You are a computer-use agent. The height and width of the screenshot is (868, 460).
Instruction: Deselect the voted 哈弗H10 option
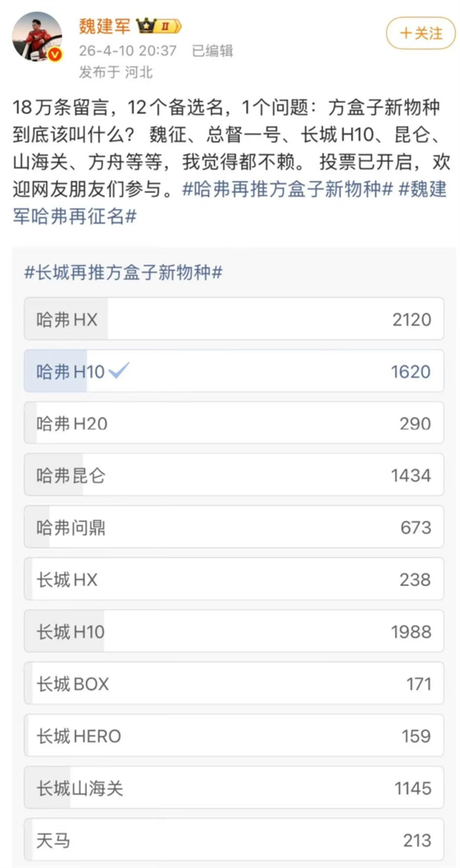point(230,371)
